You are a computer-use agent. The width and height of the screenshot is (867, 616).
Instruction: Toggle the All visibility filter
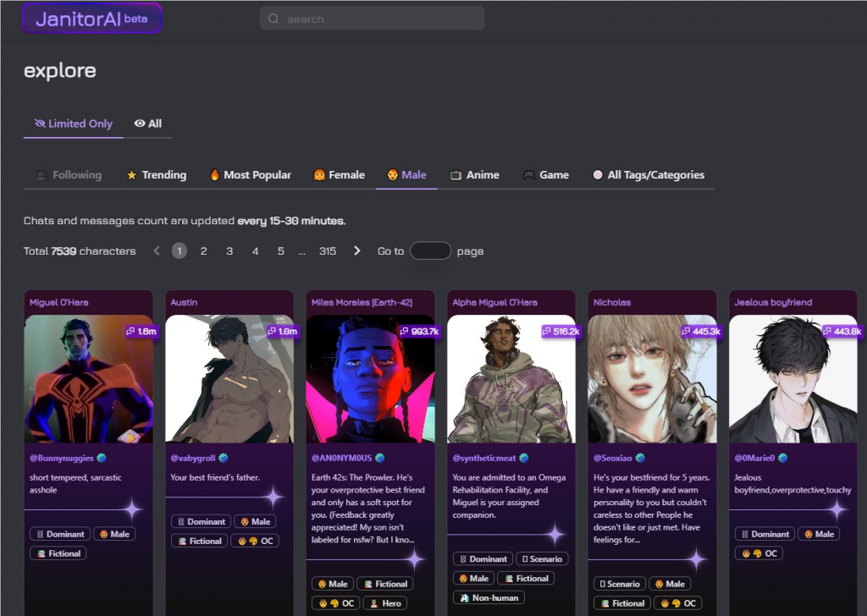coord(148,124)
